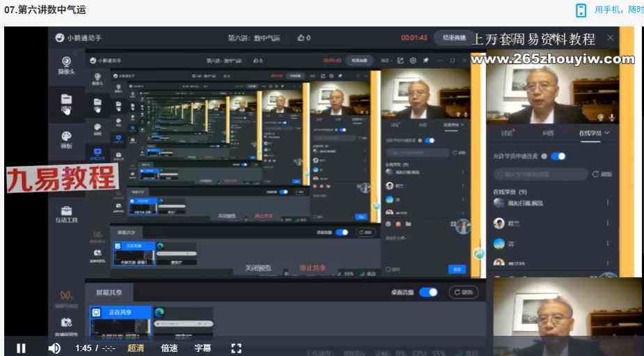Toggle the desktop audio switch
This screenshot has width=644, height=356.
click(428, 292)
